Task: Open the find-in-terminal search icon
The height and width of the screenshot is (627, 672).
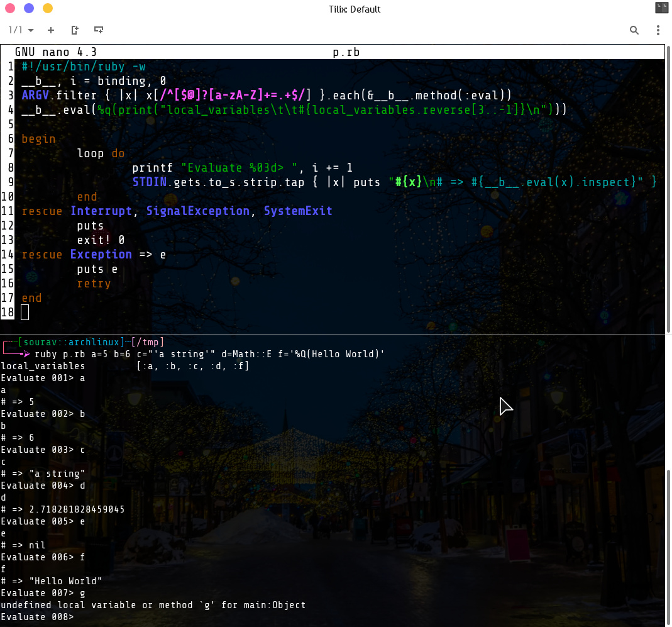Action: (634, 30)
